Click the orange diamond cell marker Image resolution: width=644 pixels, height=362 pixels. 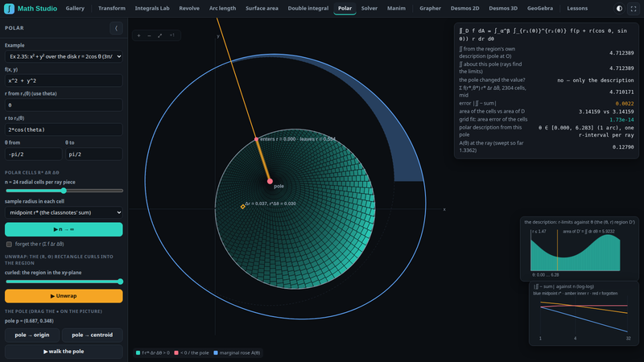point(243,207)
